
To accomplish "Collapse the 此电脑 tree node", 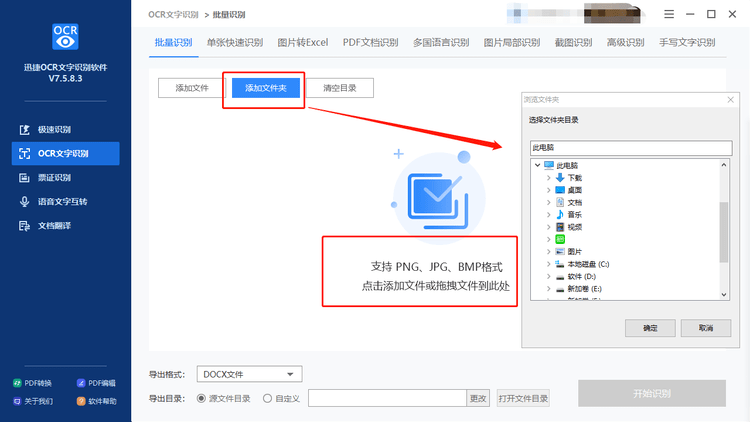I will 537,166.
